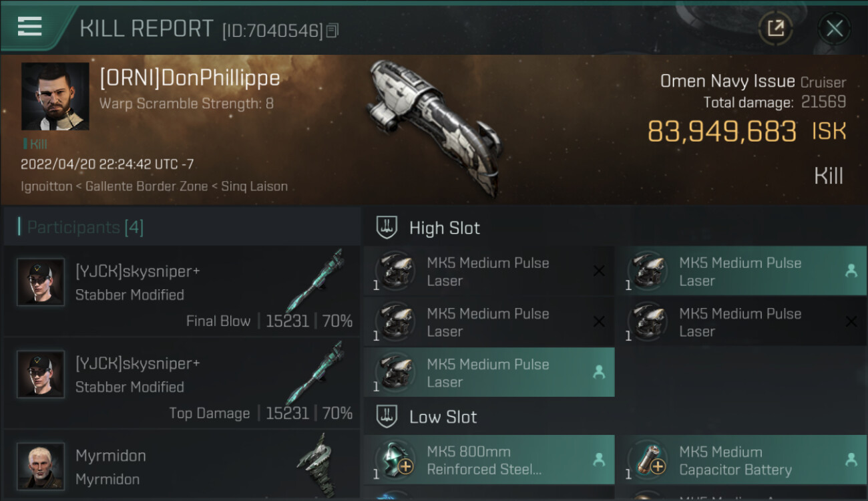Click the X mark on the second-row left Pulse Laser
The width and height of the screenshot is (868, 501).
coord(599,322)
